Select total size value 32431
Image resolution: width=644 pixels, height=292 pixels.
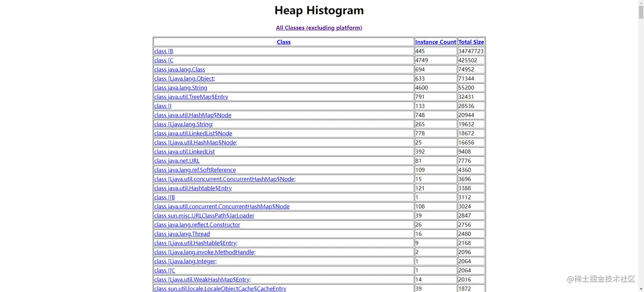pyautogui.click(x=466, y=97)
